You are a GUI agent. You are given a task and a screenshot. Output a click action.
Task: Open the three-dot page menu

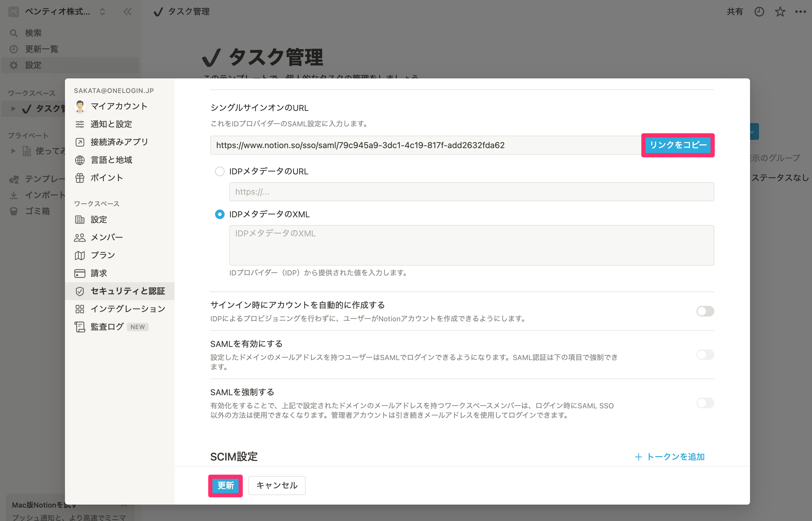point(800,12)
